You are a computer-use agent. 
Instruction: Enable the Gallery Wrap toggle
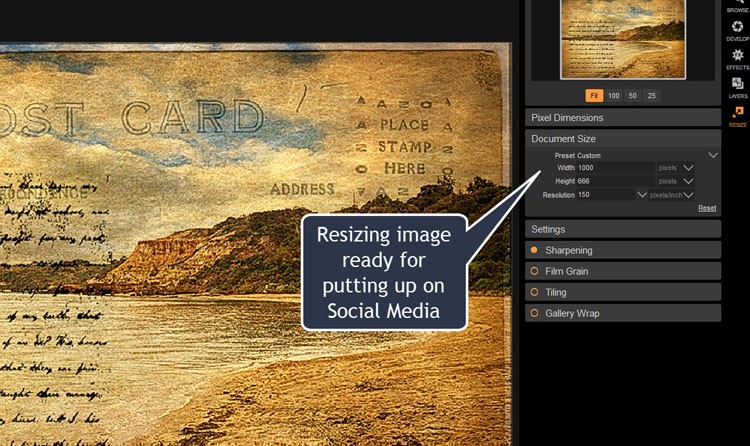(x=534, y=313)
